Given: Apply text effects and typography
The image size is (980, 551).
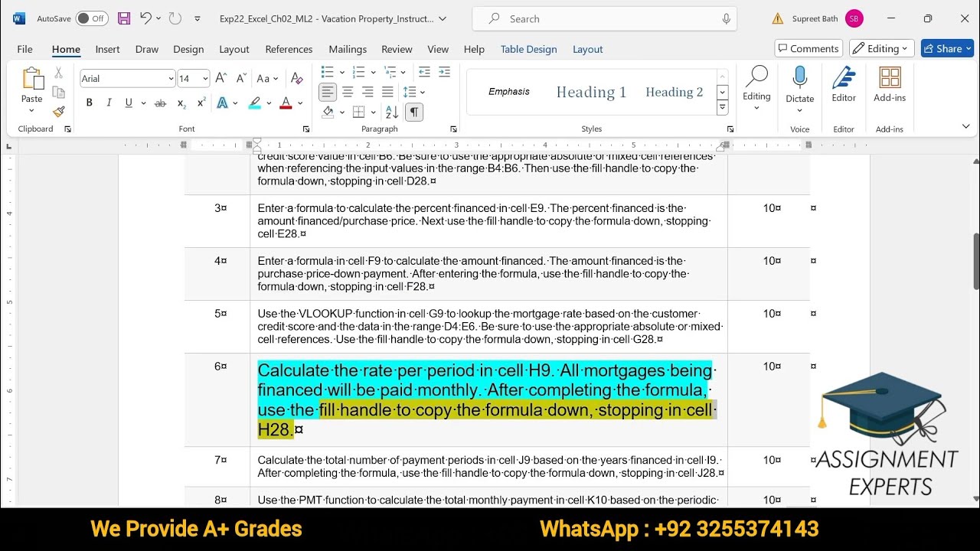Looking at the screenshot, I should tap(222, 103).
